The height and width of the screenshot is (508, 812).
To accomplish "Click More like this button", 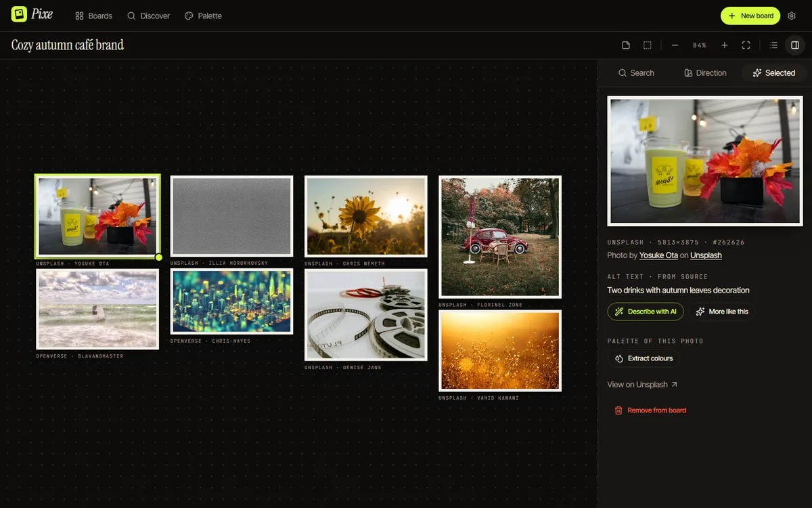I will click(722, 312).
